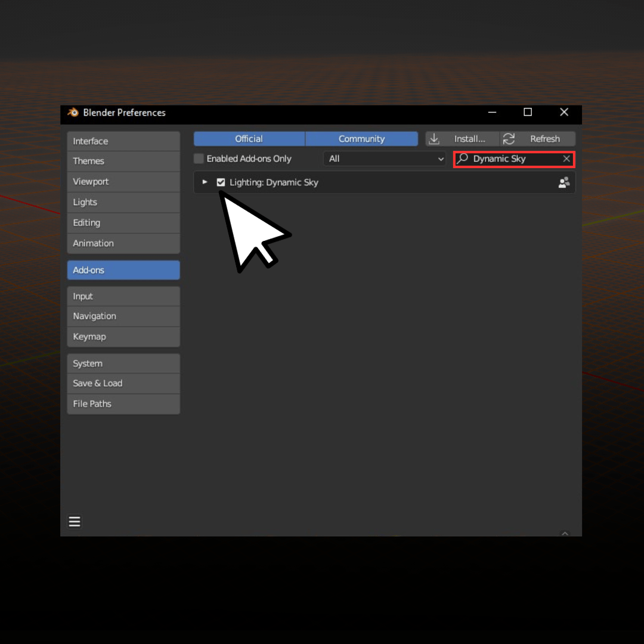Uncheck the Lighting: Dynamic Sky add-on

pyautogui.click(x=221, y=182)
